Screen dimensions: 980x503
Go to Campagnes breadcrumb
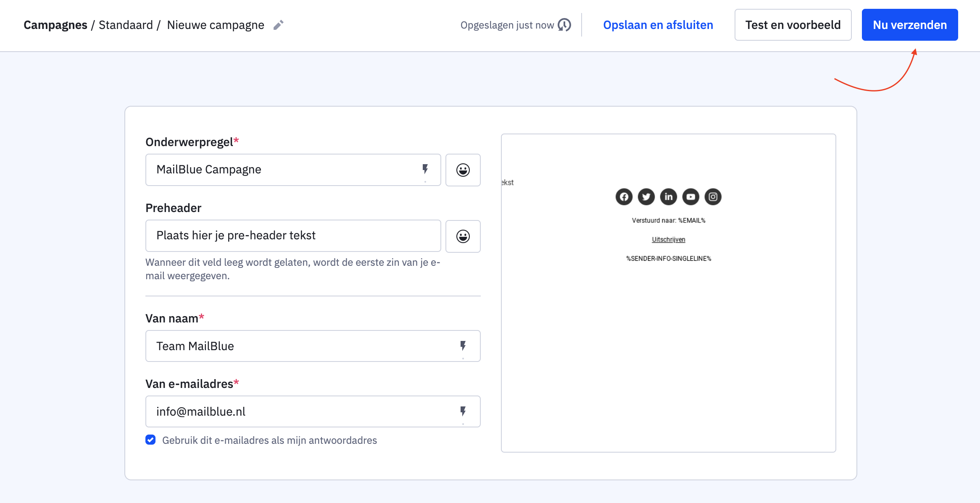pos(55,25)
